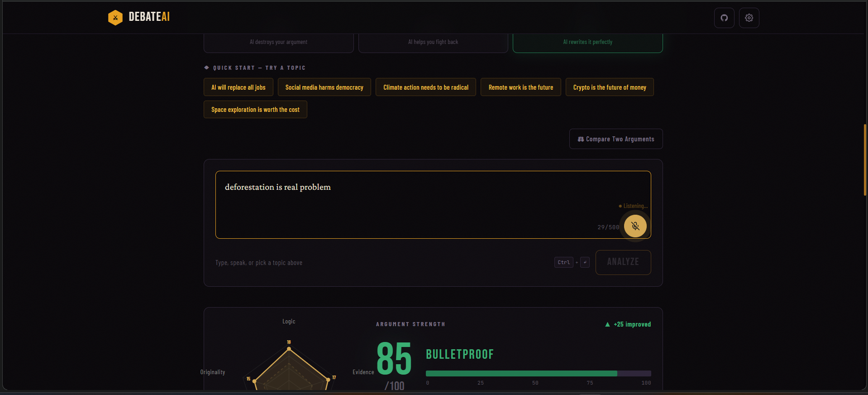Click the argument strength progress bar
Viewport: 868px width, 395px height.
539,374
